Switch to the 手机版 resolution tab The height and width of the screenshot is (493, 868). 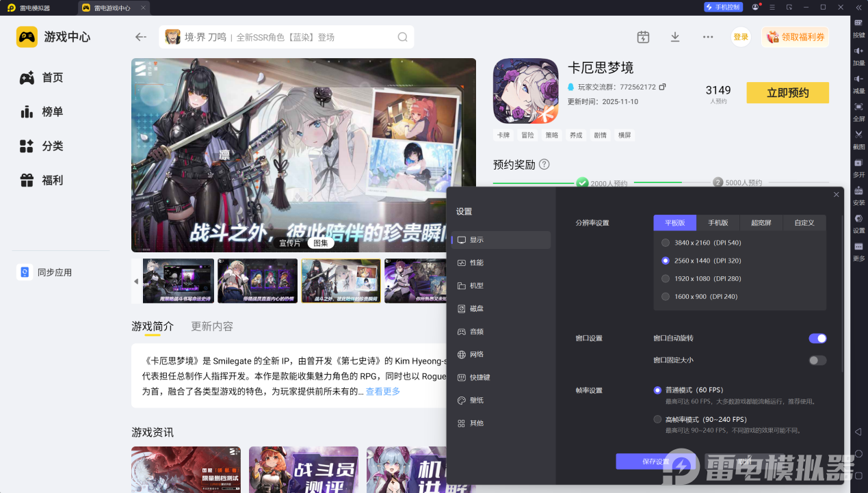718,223
